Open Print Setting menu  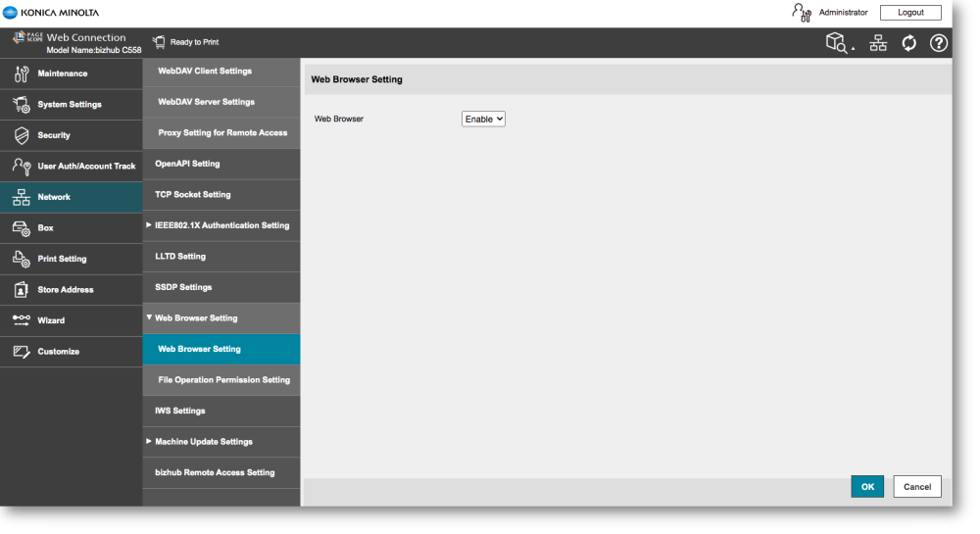tap(72, 260)
